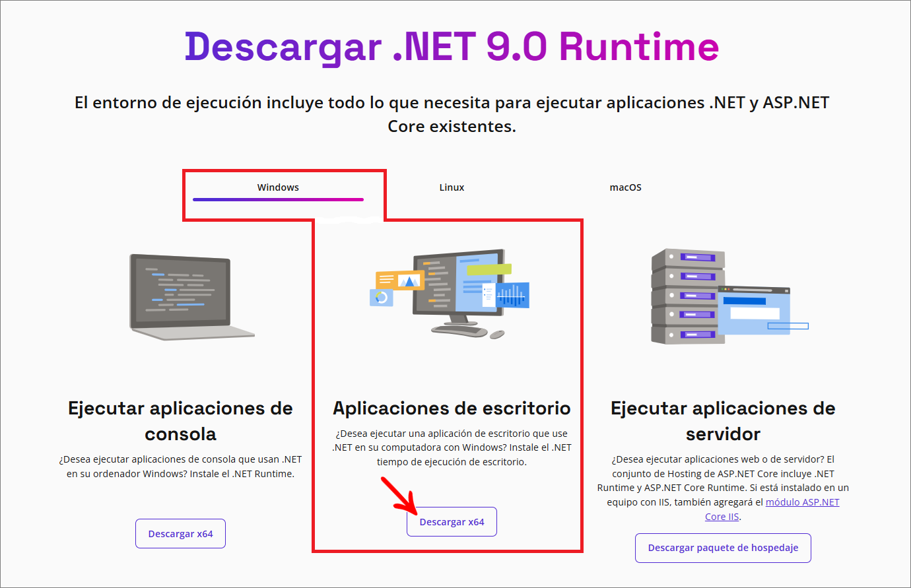Screen dimensions: 911x588
Task: Click the Descargar .NET 9.0 Runtime heading
Action: click(452, 47)
